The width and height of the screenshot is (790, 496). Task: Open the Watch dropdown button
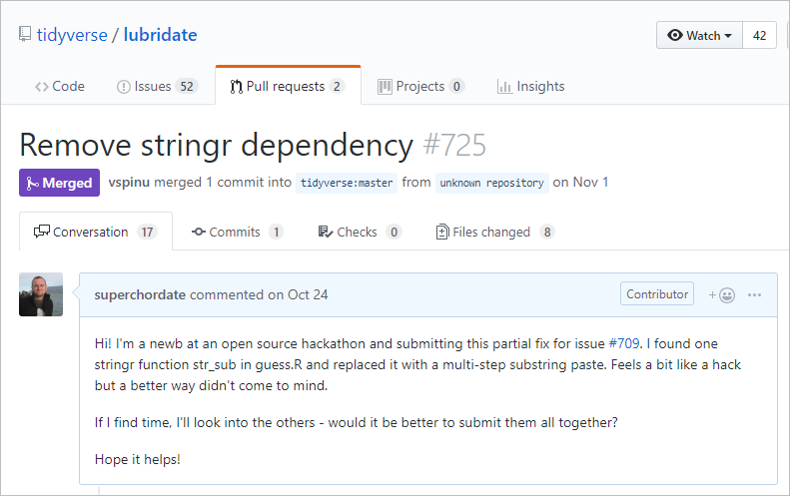coord(700,35)
